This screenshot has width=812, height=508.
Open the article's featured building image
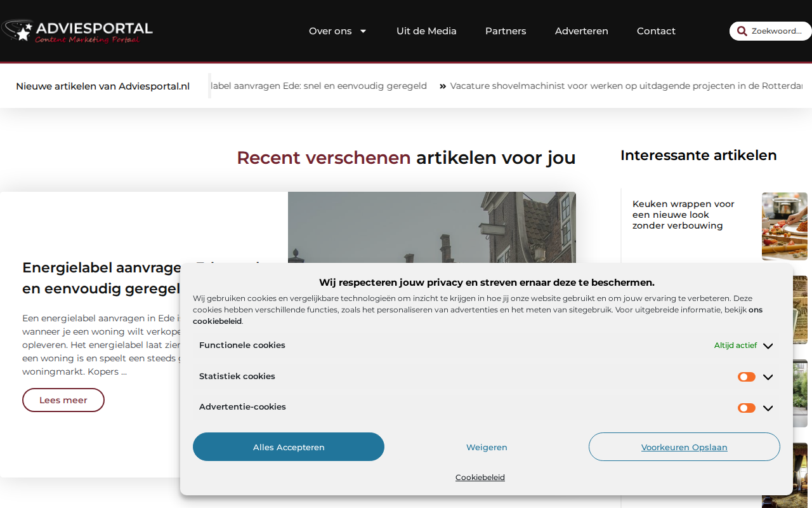point(432,227)
